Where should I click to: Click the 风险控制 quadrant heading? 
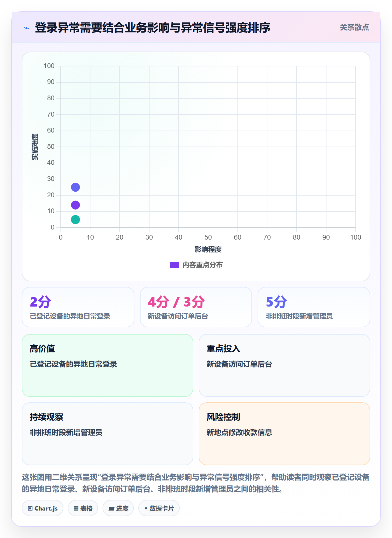point(223,417)
